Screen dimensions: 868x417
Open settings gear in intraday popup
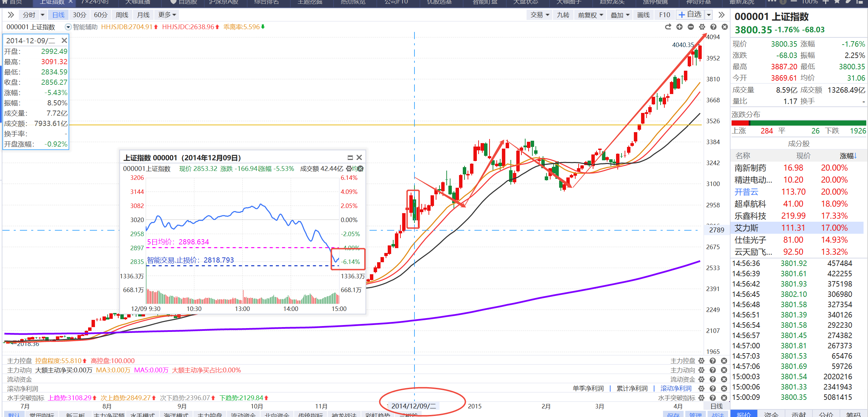coord(349,169)
